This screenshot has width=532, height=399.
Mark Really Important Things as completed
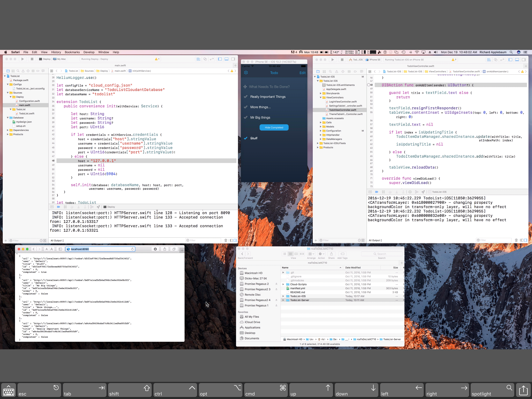point(246,97)
